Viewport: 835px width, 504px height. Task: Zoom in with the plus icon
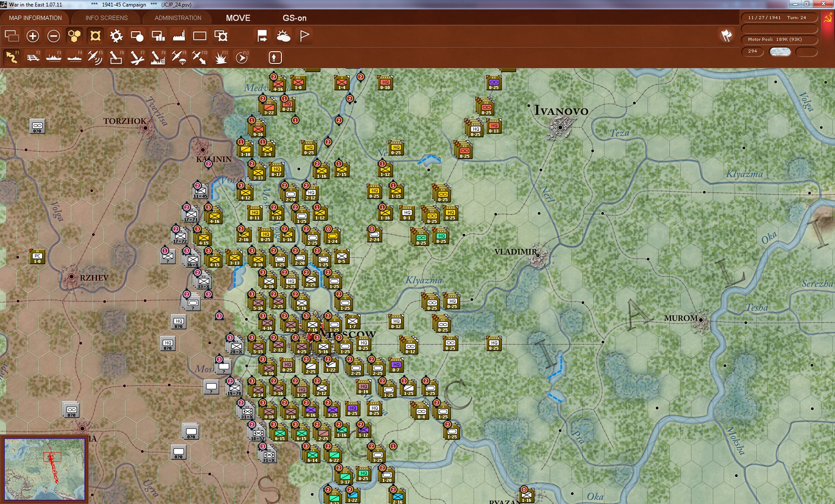(33, 36)
